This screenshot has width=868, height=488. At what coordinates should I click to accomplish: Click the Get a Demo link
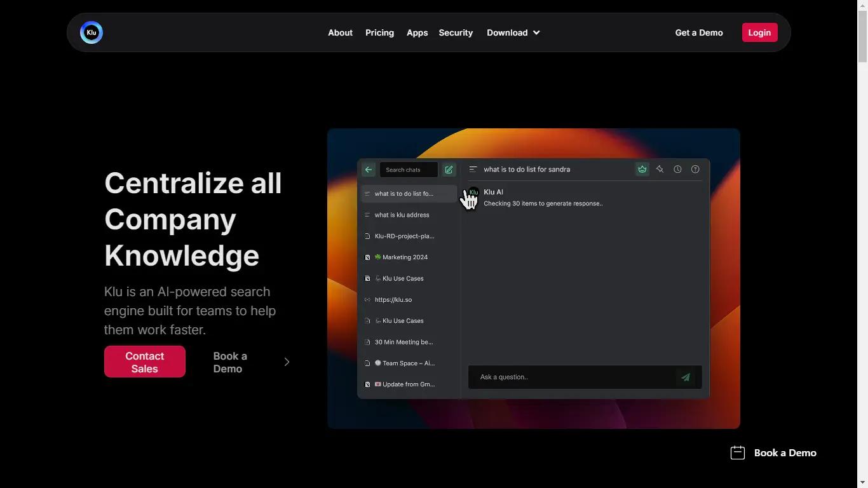[x=699, y=32]
